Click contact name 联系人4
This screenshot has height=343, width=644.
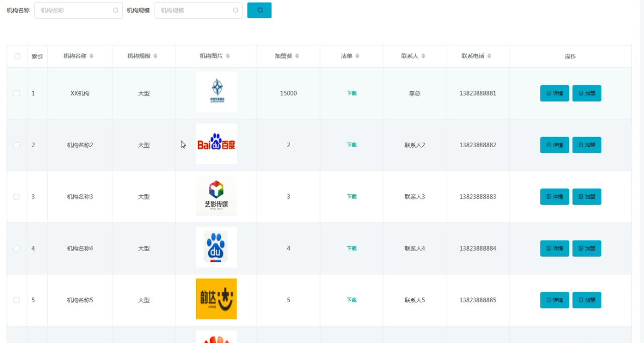pyautogui.click(x=415, y=249)
